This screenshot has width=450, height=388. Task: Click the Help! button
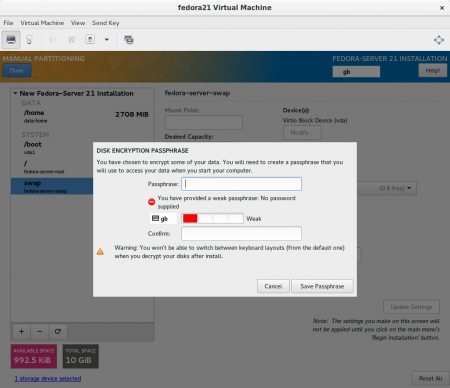(432, 70)
